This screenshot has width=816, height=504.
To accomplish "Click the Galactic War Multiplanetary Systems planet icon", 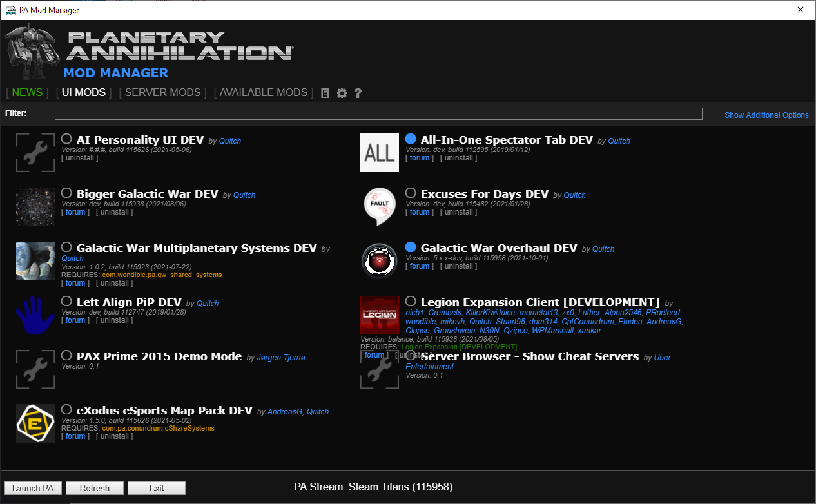I will pos(35,261).
